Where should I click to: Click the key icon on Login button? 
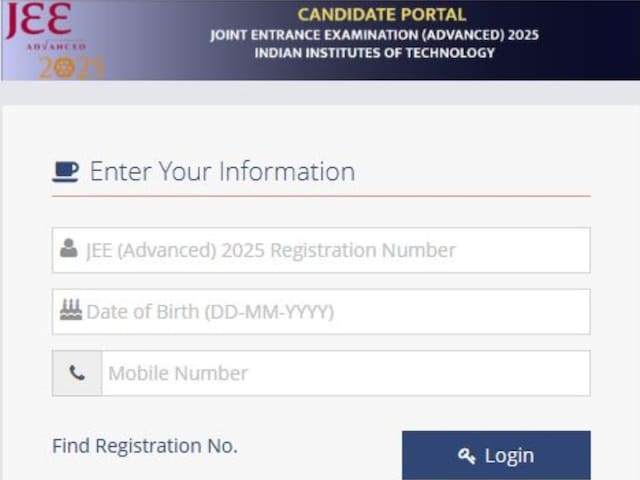click(467, 456)
